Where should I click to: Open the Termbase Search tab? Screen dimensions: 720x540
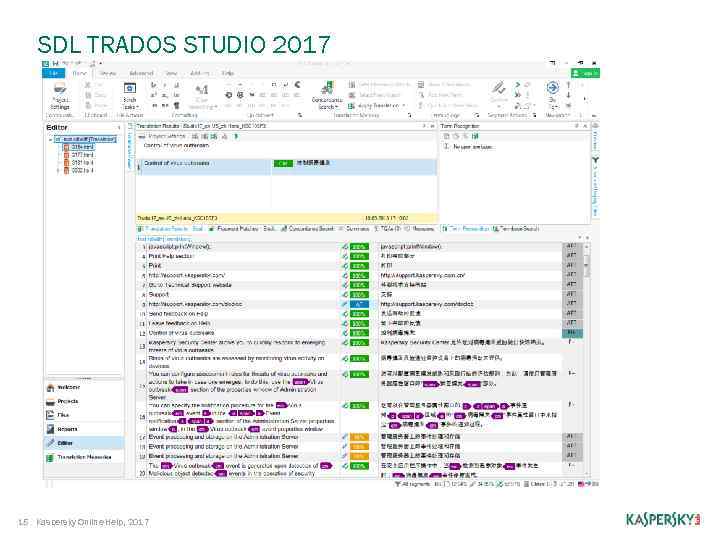pos(516,229)
